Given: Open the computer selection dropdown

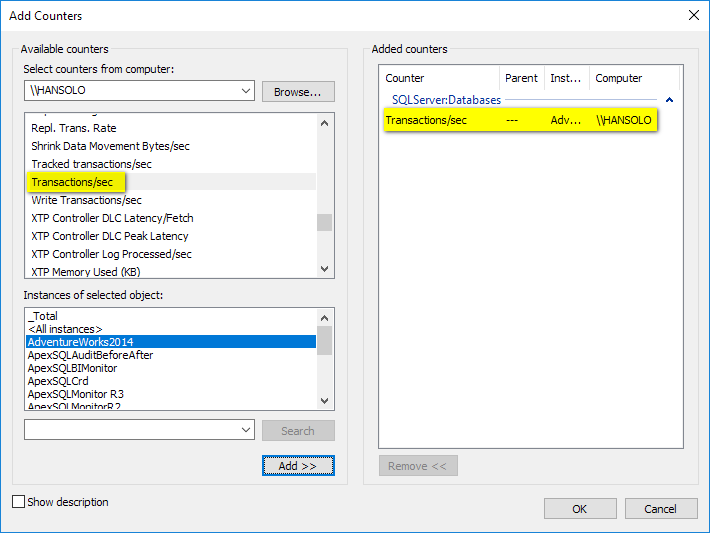Looking at the screenshot, I should pyautogui.click(x=246, y=91).
